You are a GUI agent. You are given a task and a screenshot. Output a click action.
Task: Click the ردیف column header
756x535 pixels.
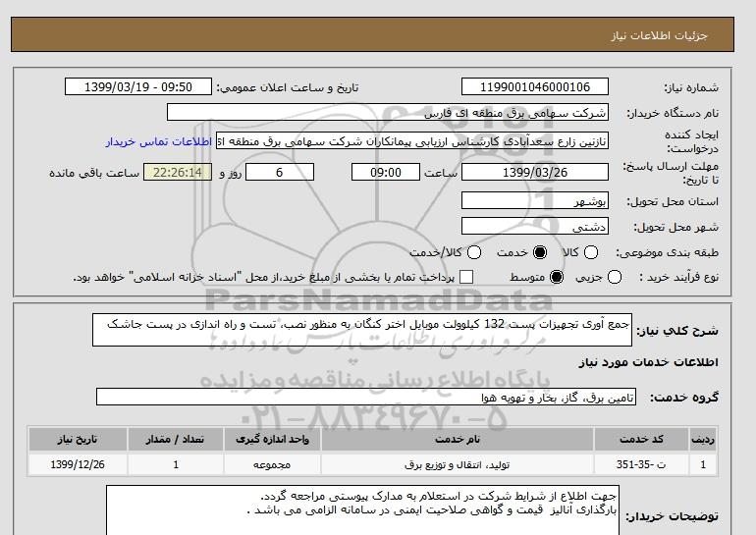tap(703, 439)
